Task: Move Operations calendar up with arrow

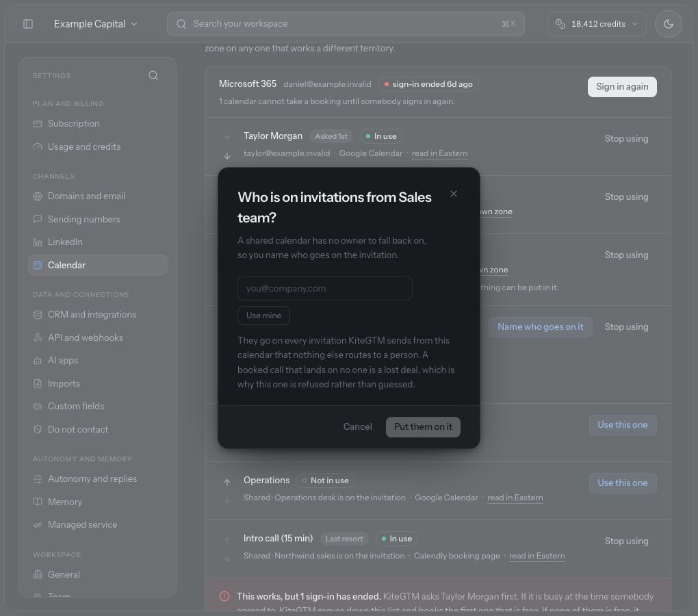Action: [x=227, y=482]
